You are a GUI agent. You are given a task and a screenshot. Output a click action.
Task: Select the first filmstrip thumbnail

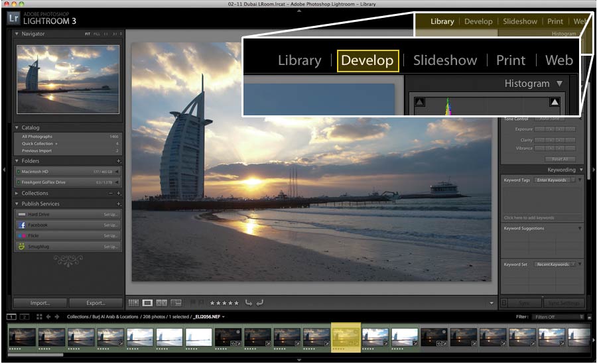pyautogui.click(x=22, y=337)
